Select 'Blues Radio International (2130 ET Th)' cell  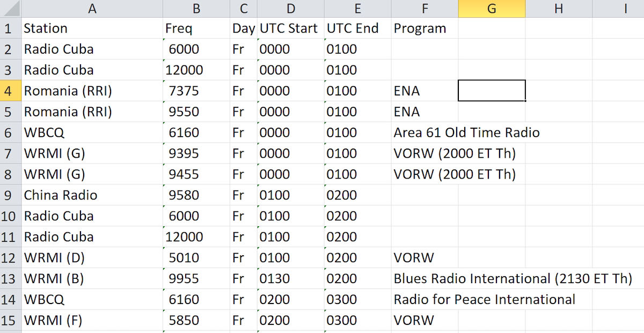(x=513, y=279)
